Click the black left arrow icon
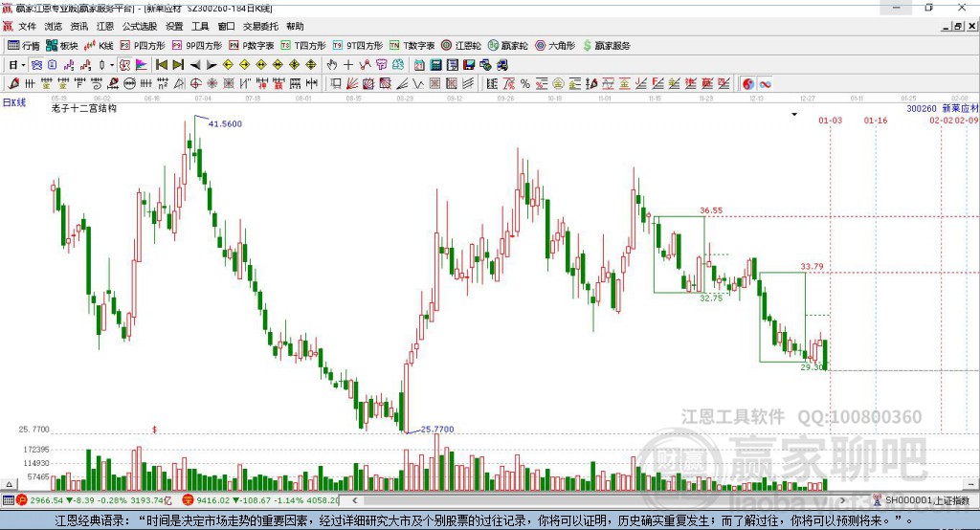 (195, 65)
